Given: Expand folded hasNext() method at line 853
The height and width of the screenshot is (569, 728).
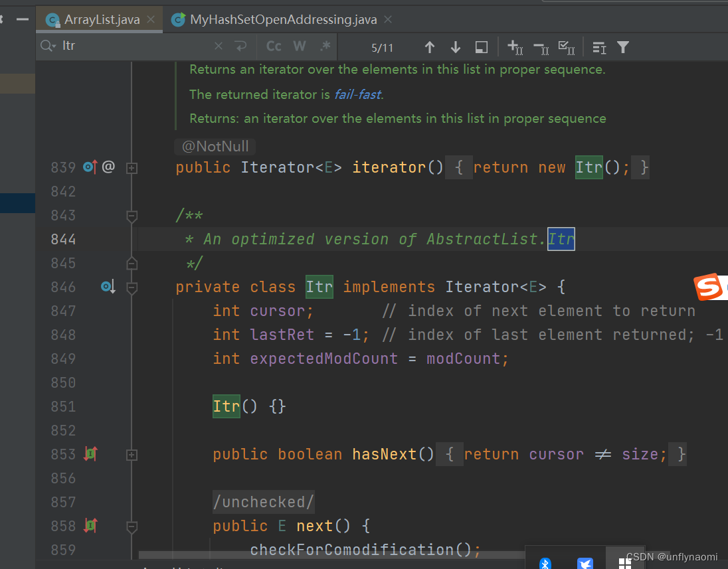Looking at the screenshot, I should [x=132, y=455].
